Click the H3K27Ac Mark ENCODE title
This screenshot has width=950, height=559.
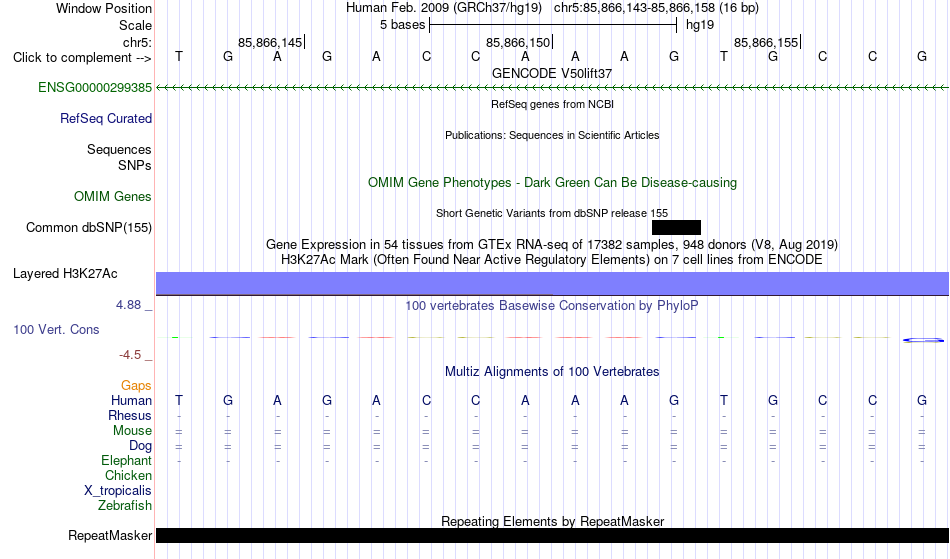pos(552,260)
